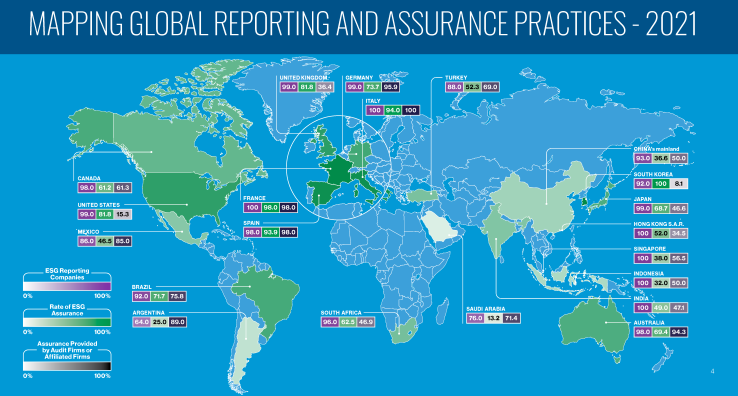The height and width of the screenshot is (396, 738).
Task: Select France's purple 100 value box
Action: pos(252,207)
